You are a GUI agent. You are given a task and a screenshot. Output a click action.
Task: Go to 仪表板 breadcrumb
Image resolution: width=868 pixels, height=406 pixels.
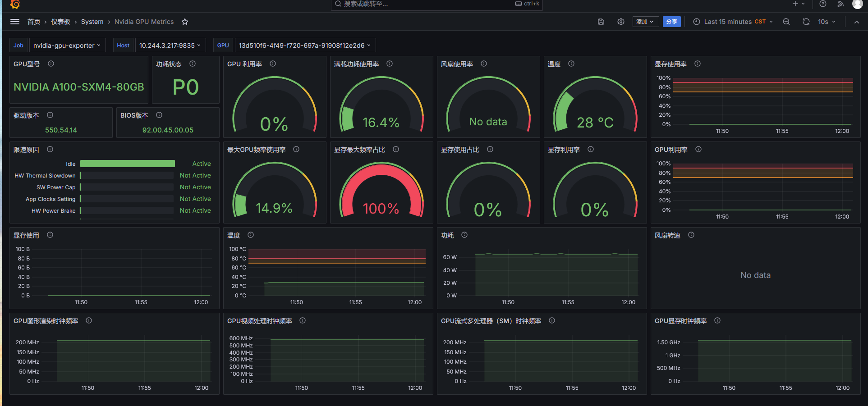60,22
